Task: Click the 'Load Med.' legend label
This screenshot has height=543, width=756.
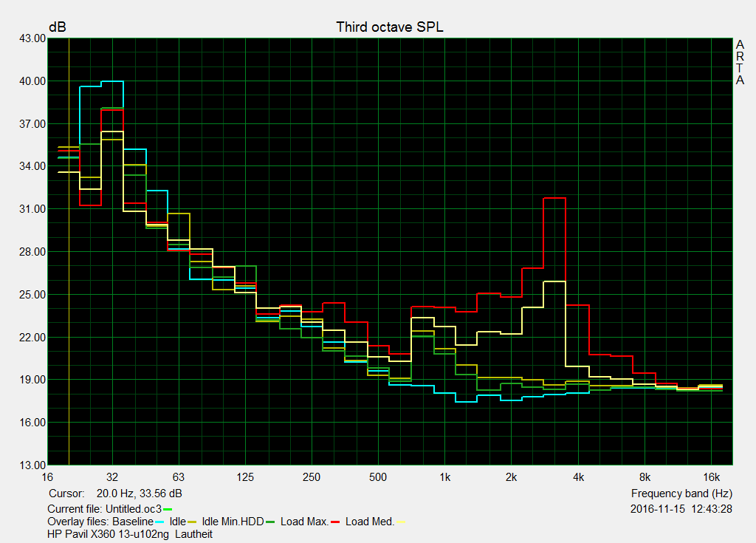Action: (x=370, y=522)
